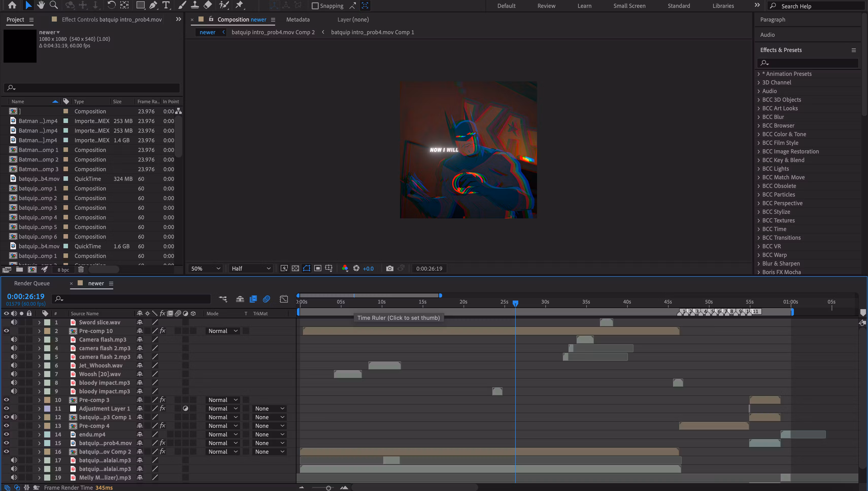Viewport: 868px width, 491px height.
Task: Click the 8 bpc color depth button
Action: (63, 269)
